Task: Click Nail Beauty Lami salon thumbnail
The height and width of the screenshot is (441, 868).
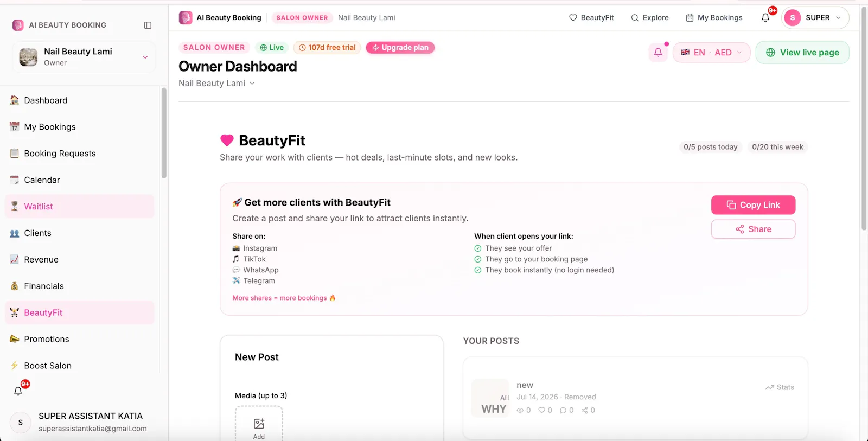Action: pos(28,57)
